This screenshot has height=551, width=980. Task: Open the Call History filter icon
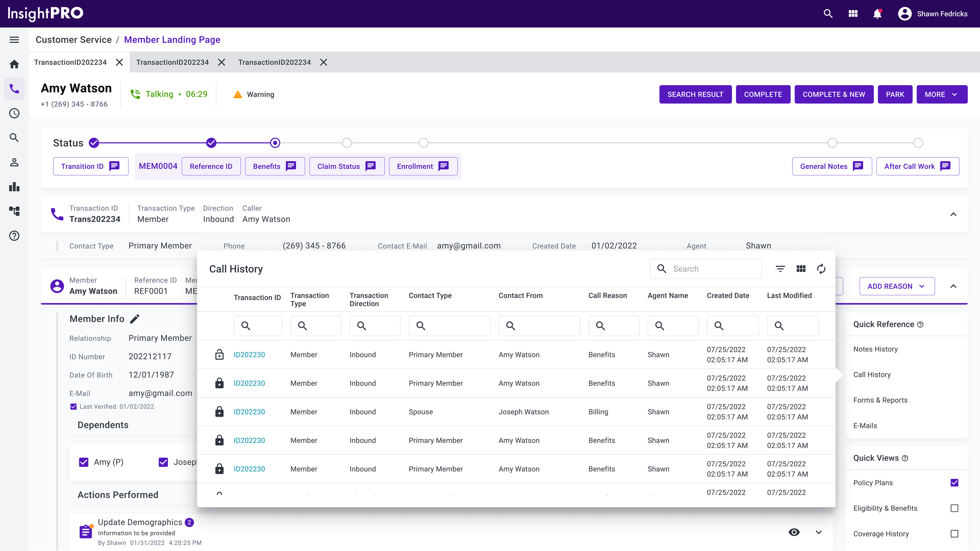point(780,269)
